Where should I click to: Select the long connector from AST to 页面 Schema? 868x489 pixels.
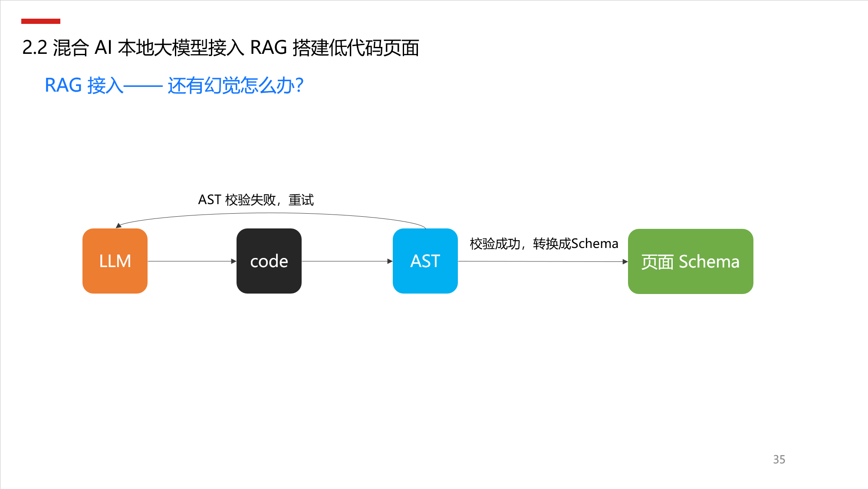[x=540, y=261]
